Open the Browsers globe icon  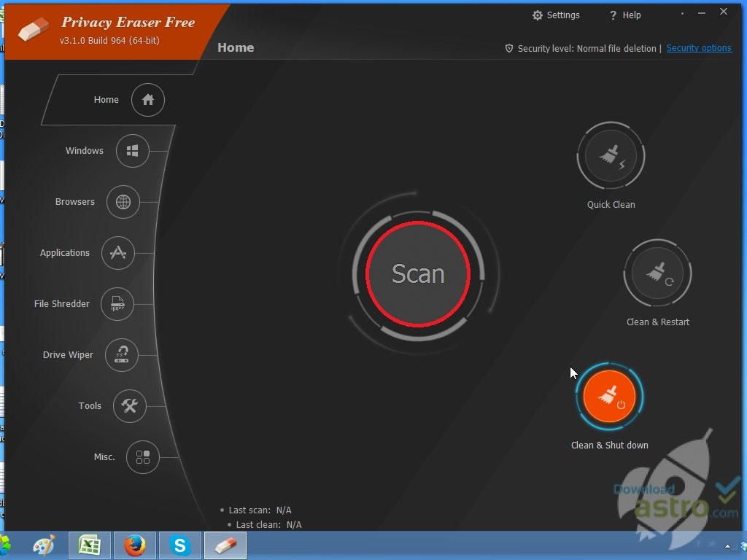tap(123, 202)
